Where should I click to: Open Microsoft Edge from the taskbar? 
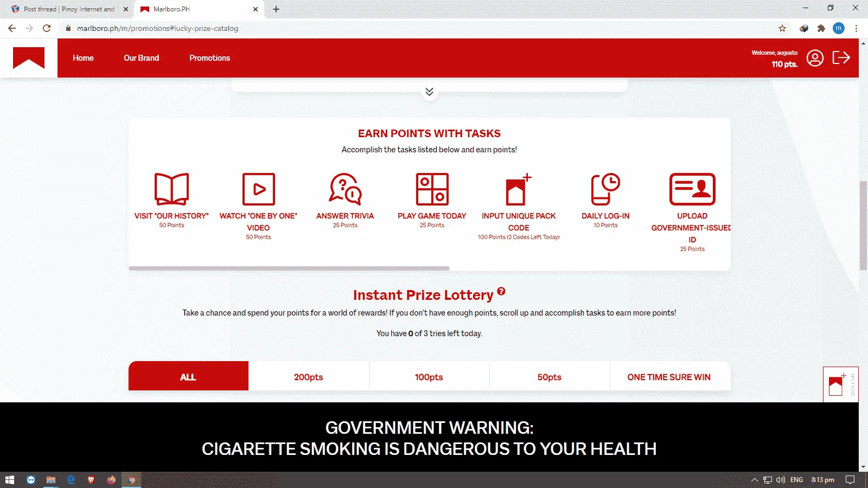[x=71, y=480]
